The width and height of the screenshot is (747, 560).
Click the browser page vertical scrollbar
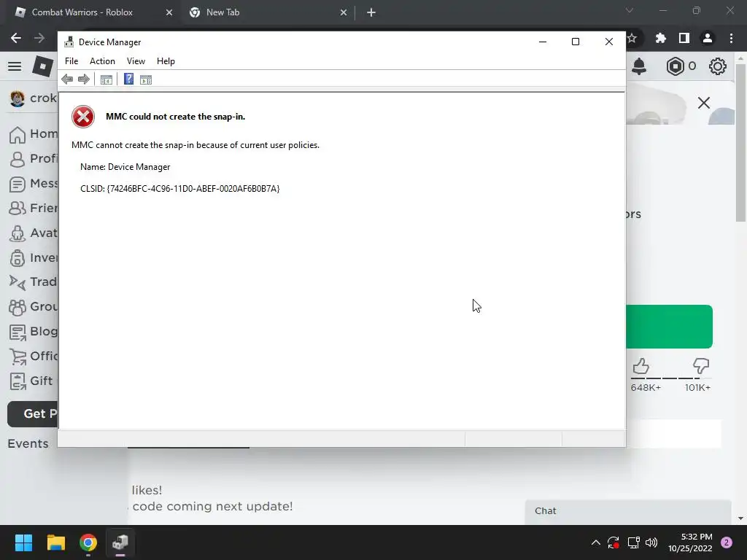coord(740,143)
